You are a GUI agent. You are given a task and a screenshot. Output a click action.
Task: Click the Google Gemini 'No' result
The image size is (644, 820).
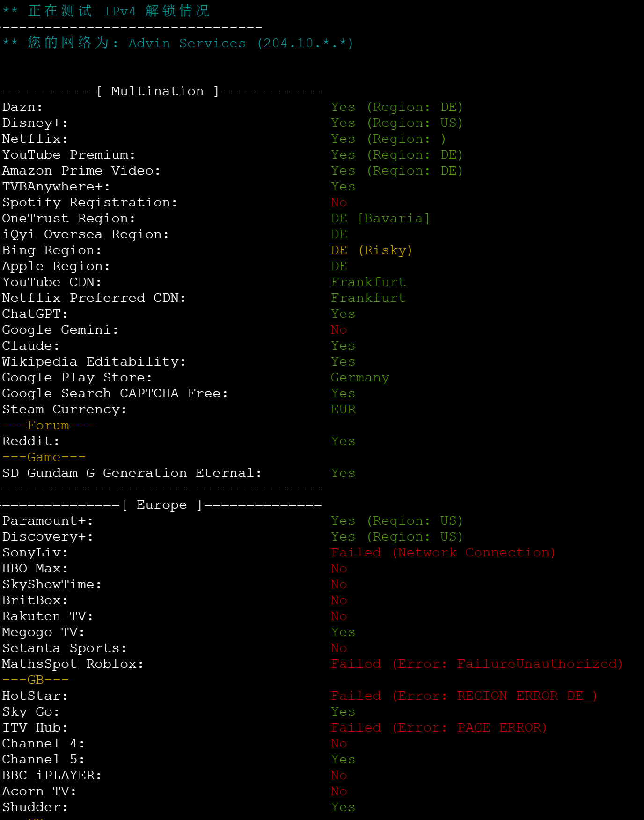pyautogui.click(x=339, y=330)
